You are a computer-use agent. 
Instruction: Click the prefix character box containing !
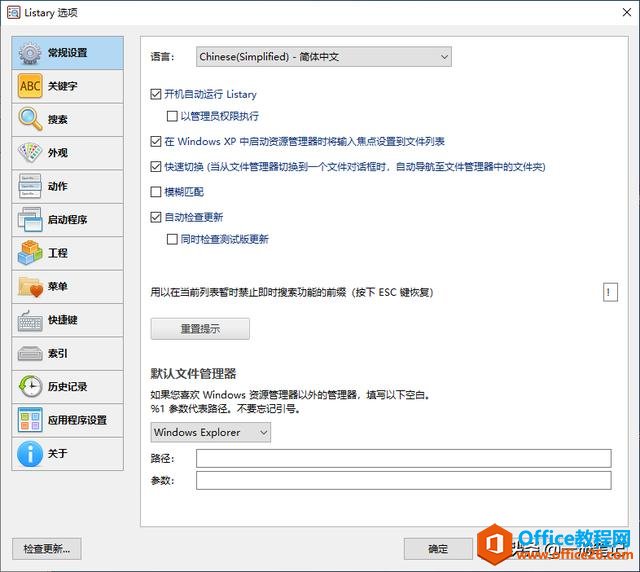pos(610,292)
